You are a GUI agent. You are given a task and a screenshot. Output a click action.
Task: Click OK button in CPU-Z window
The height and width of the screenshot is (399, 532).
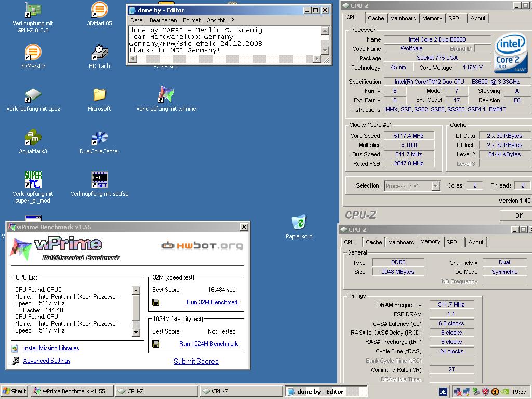tap(516, 216)
